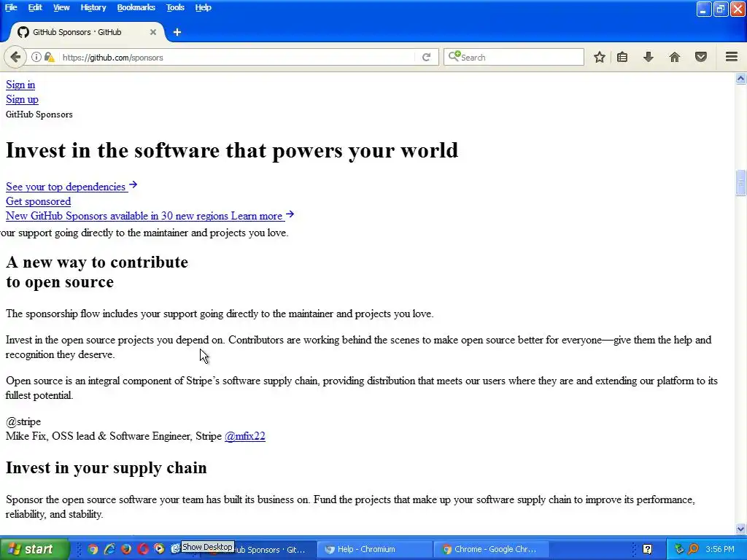Reload the page with the refresh icon

[426, 57]
